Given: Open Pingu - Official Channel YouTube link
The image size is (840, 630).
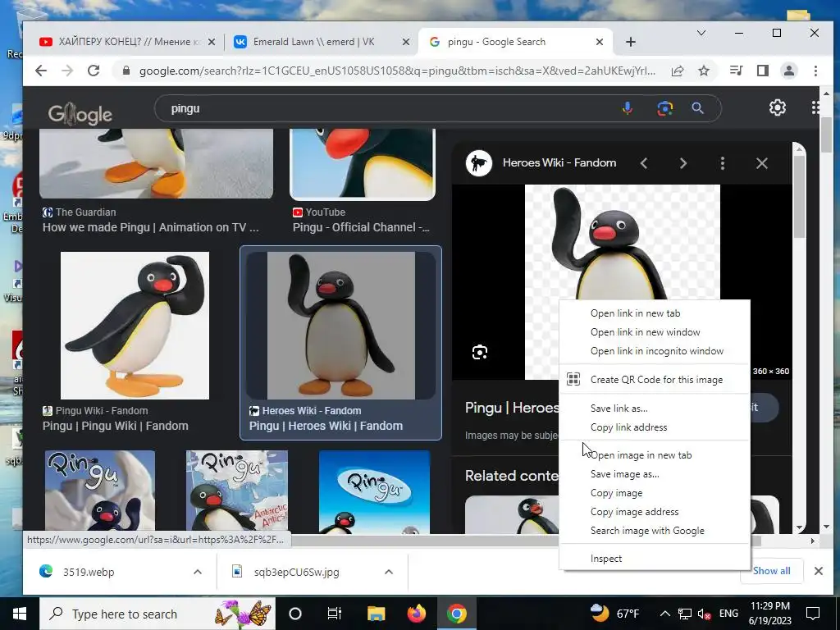Looking at the screenshot, I should click(361, 227).
